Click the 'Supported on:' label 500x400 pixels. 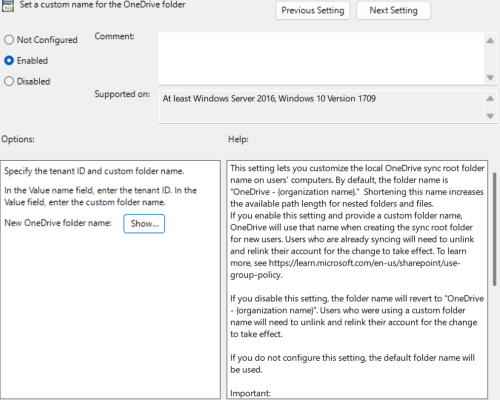122,94
